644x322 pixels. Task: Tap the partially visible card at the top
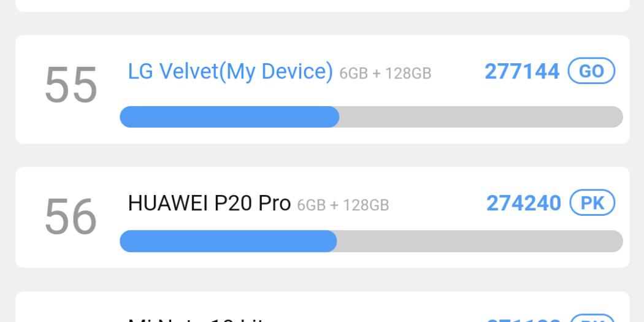pyautogui.click(x=322, y=5)
